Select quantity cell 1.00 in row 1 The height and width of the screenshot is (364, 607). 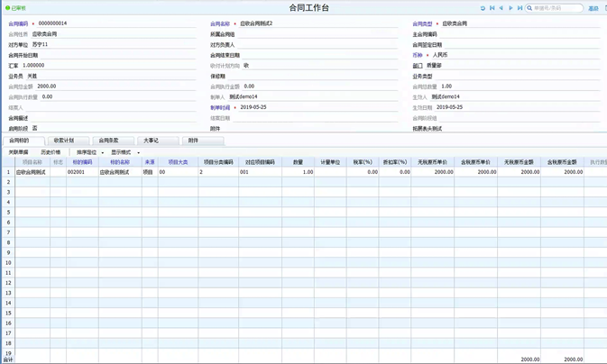(298, 172)
